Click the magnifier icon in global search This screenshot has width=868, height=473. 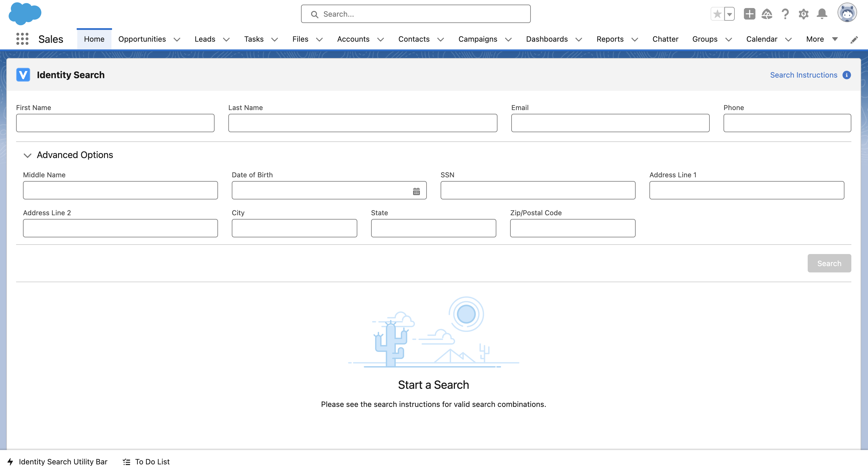pyautogui.click(x=315, y=14)
